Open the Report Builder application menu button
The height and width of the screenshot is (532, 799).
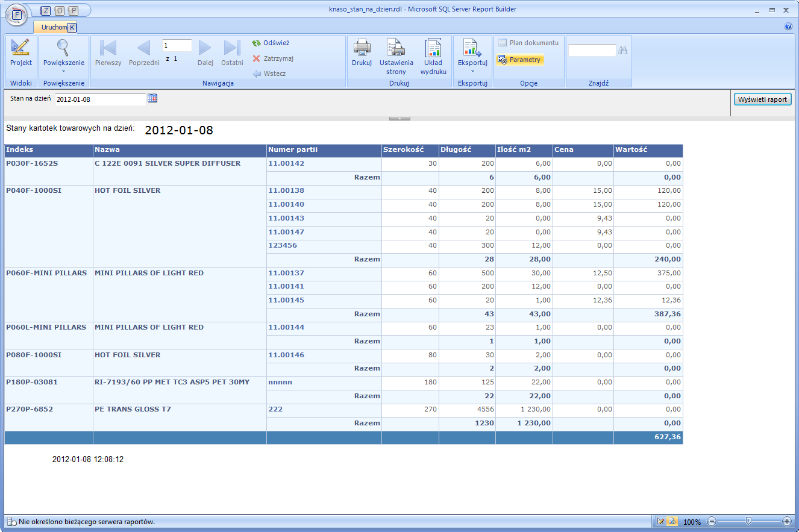tap(16, 14)
